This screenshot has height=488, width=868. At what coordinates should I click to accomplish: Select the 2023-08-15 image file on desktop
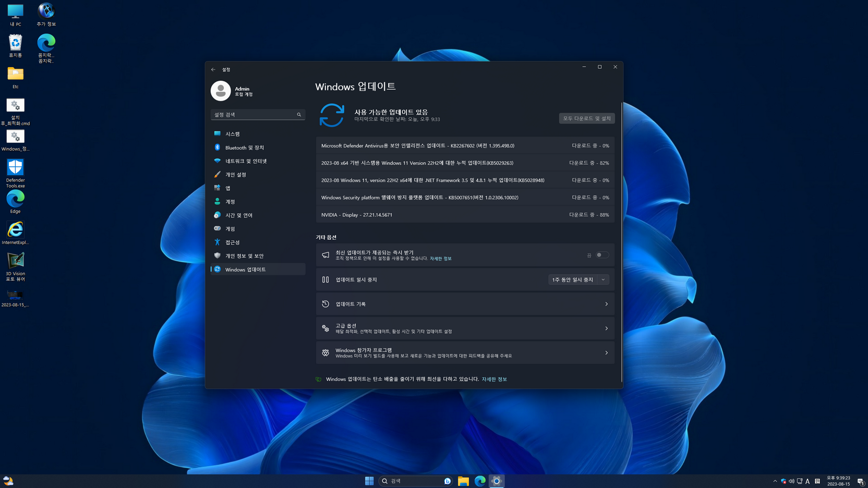coord(15,299)
